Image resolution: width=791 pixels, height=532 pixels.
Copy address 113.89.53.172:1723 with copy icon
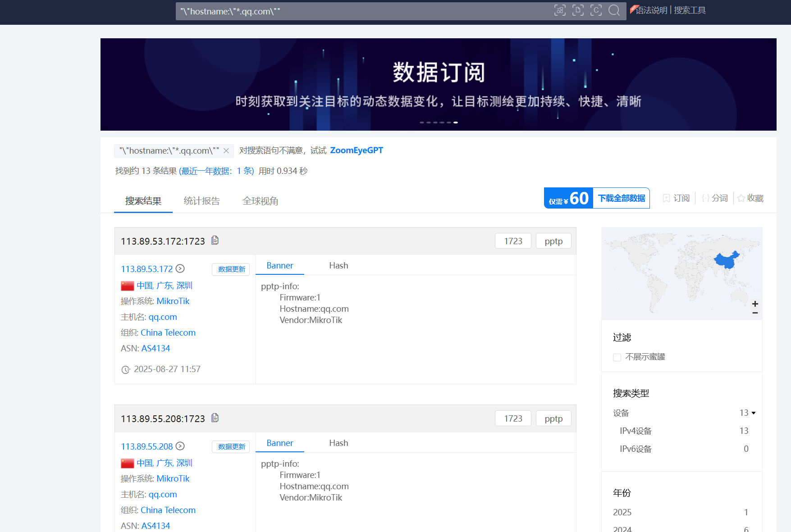point(215,241)
